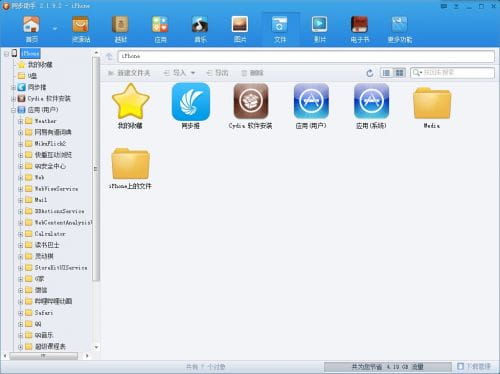Viewport: 500px width, 374px height.
Task: Collapse the 应用 (用户) tree node
Action: click(13, 110)
